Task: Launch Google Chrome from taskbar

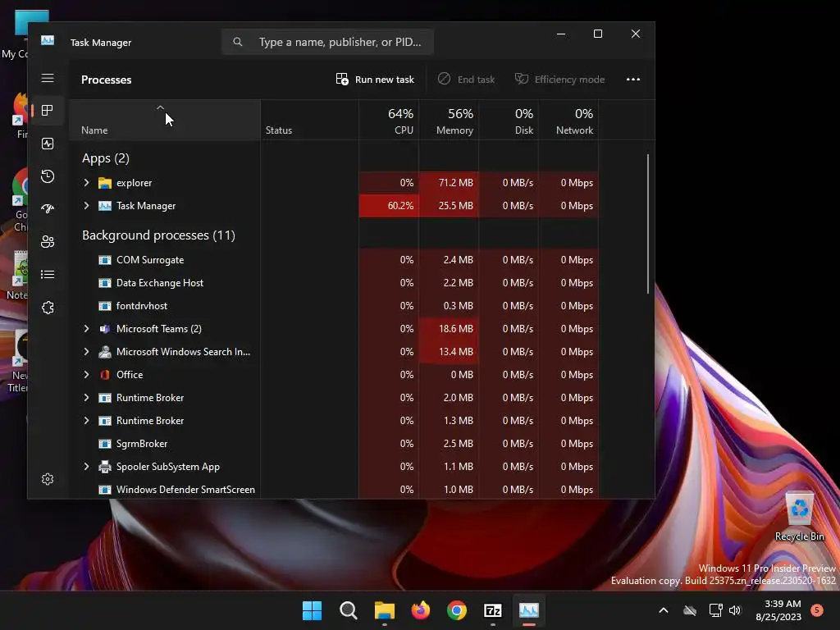Action: coord(457,610)
